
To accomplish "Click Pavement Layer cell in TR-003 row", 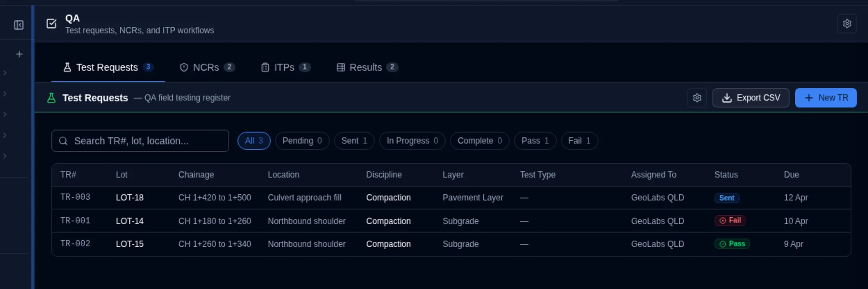I will (x=473, y=198).
